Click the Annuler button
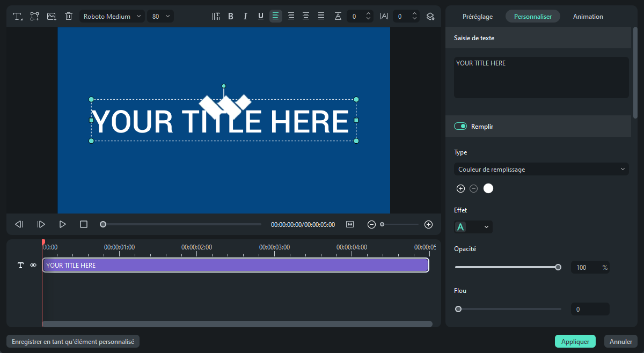 pyautogui.click(x=621, y=341)
